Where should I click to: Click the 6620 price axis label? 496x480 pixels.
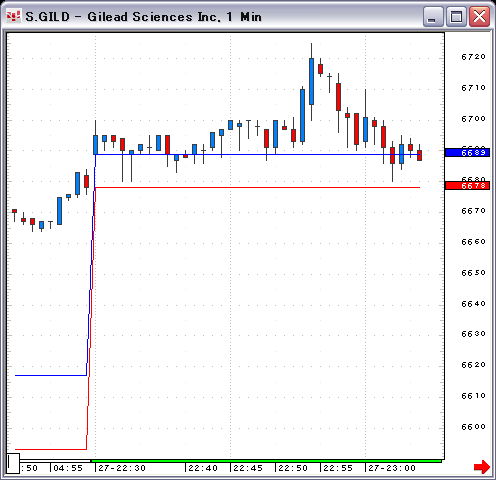pyautogui.click(x=473, y=365)
